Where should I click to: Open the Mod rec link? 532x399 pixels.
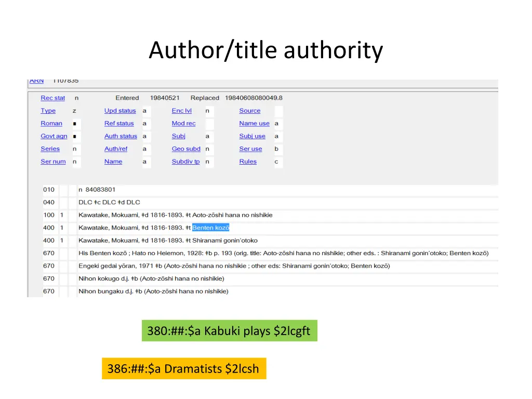coord(183,124)
